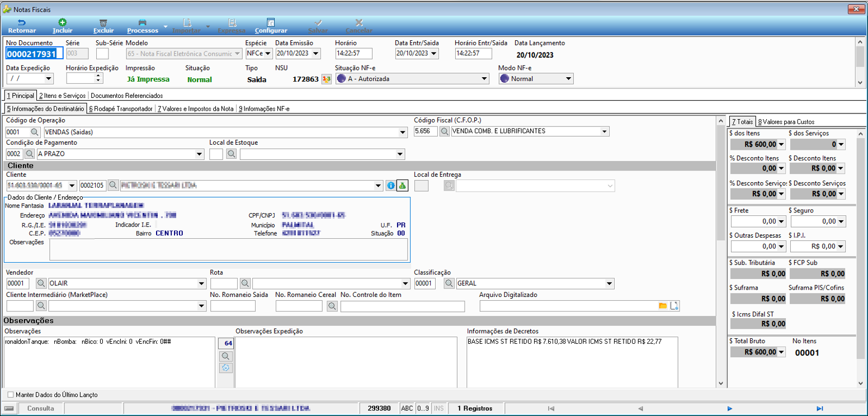Switch to the 2 Itens e Serviços tab
The width and height of the screenshot is (868, 416).
click(x=63, y=96)
